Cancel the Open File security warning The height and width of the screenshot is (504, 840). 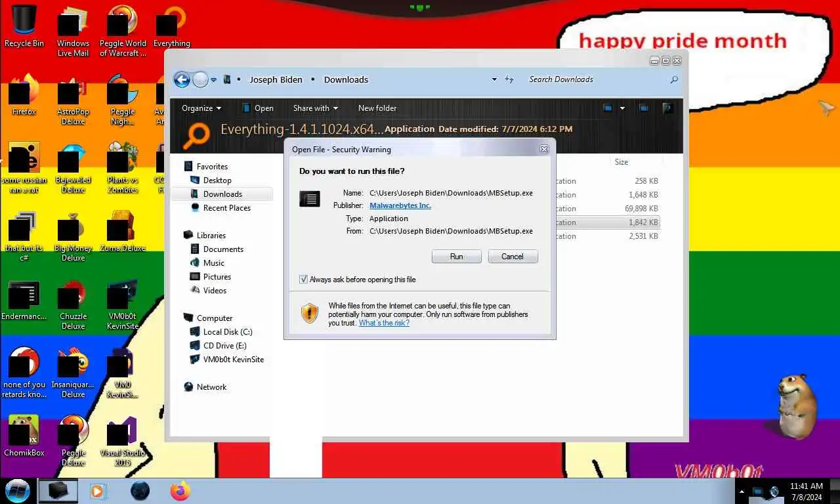click(x=513, y=257)
